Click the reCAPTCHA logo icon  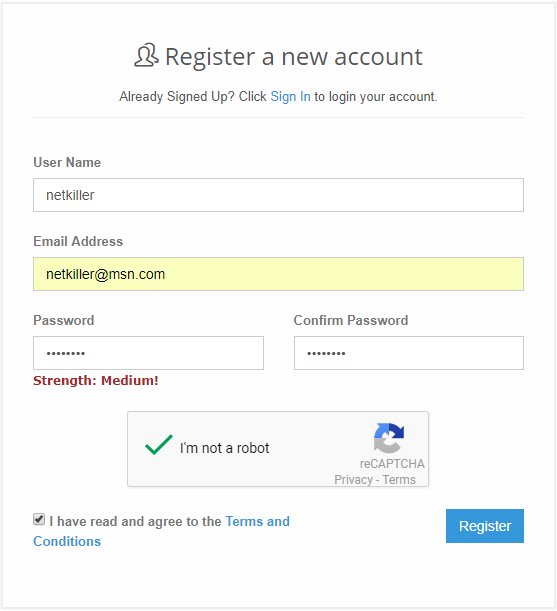pyautogui.click(x=389, y=438)
